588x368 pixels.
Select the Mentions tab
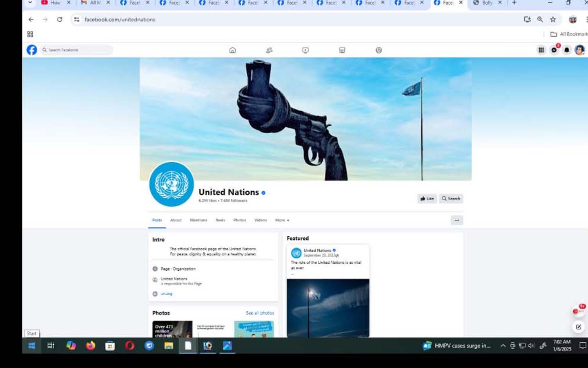pyautogui.click(x=198, y=220)
